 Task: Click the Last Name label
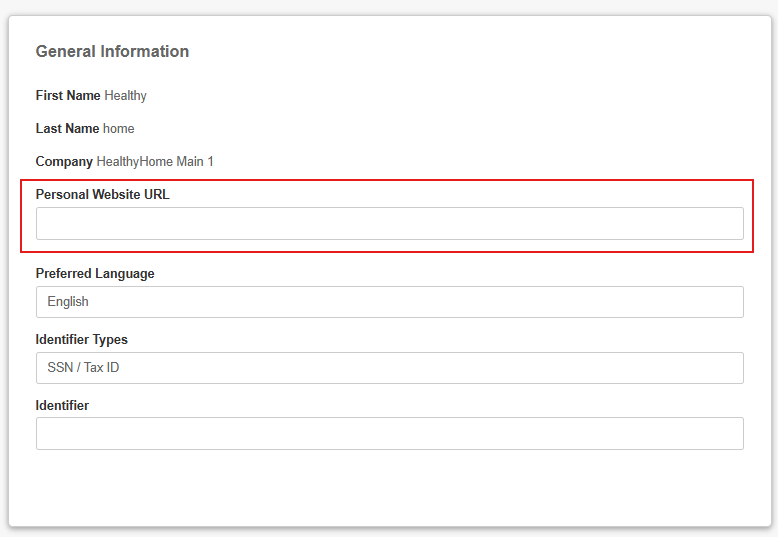67,129
